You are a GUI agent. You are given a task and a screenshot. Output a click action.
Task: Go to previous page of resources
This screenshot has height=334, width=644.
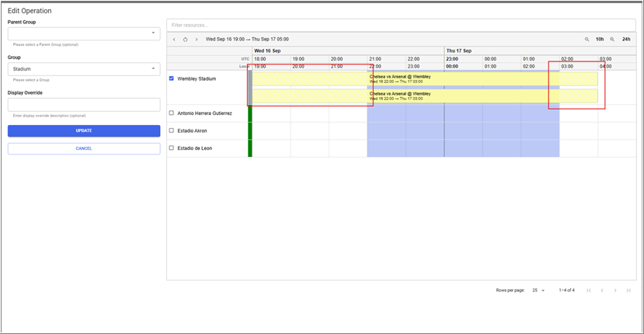coord(602,291)
